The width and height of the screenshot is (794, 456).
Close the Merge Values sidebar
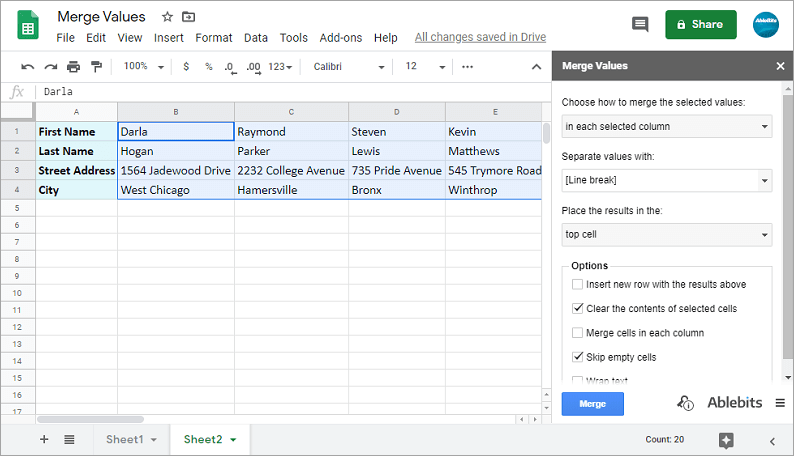(780, 66)
